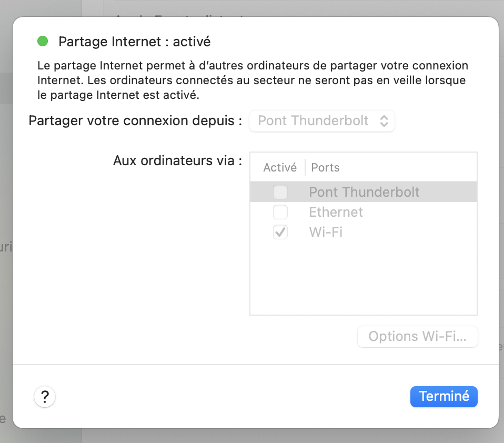This screenshot has width=504, height=443.
Task: Click the Ports column header
Action: 325,168
